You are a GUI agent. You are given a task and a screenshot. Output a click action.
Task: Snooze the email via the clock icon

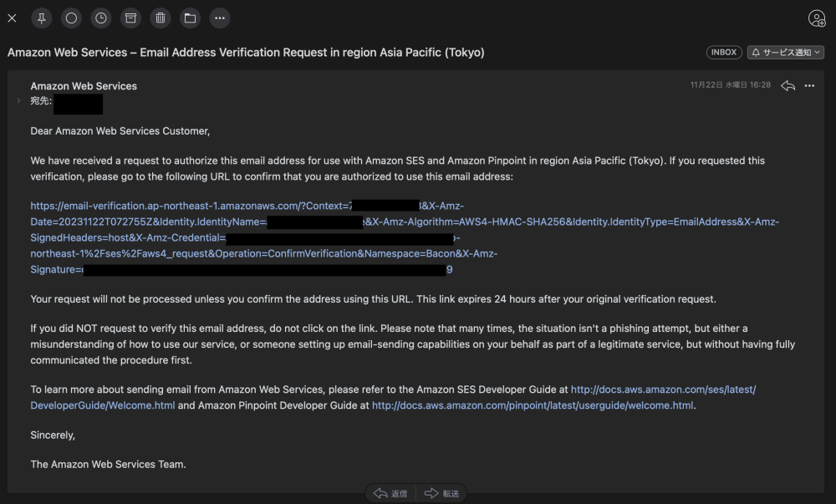tap(101, 18)
